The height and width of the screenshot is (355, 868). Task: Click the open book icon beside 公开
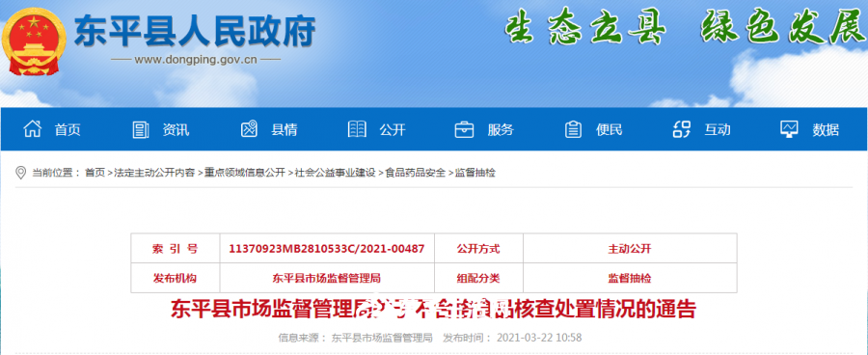coord(357,129)
